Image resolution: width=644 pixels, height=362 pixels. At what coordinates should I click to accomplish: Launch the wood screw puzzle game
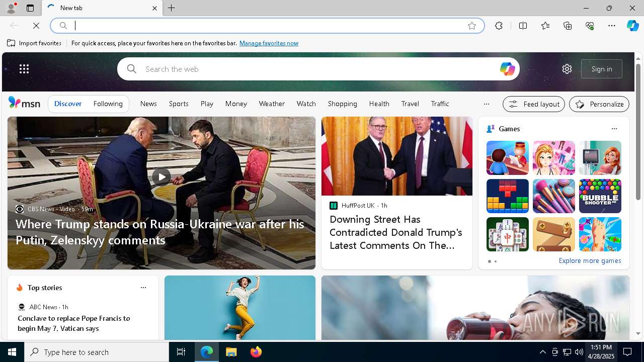(554, 234)
